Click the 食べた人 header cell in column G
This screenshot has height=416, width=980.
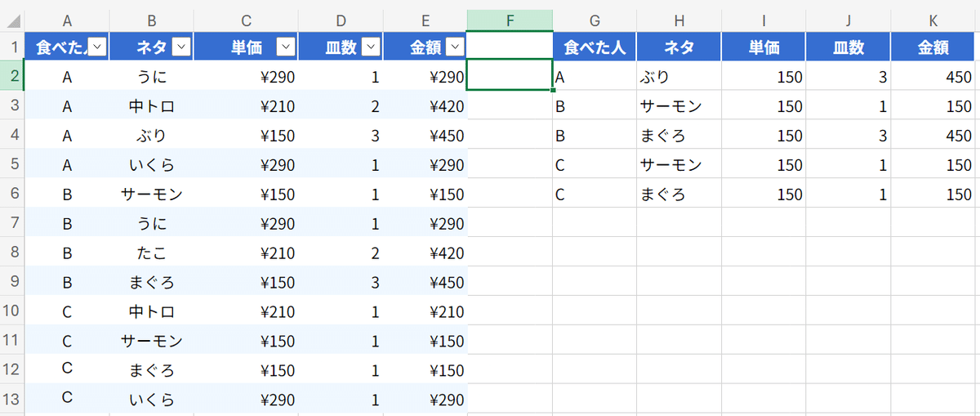pyautogui.click(x=595, y=47)
